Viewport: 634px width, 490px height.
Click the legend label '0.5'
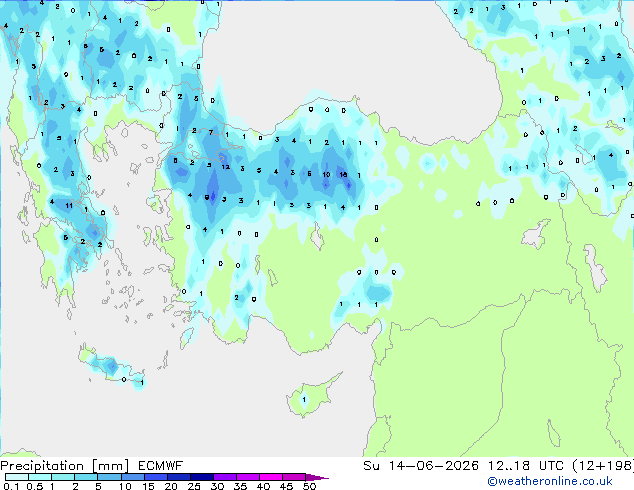coord(35,486)
